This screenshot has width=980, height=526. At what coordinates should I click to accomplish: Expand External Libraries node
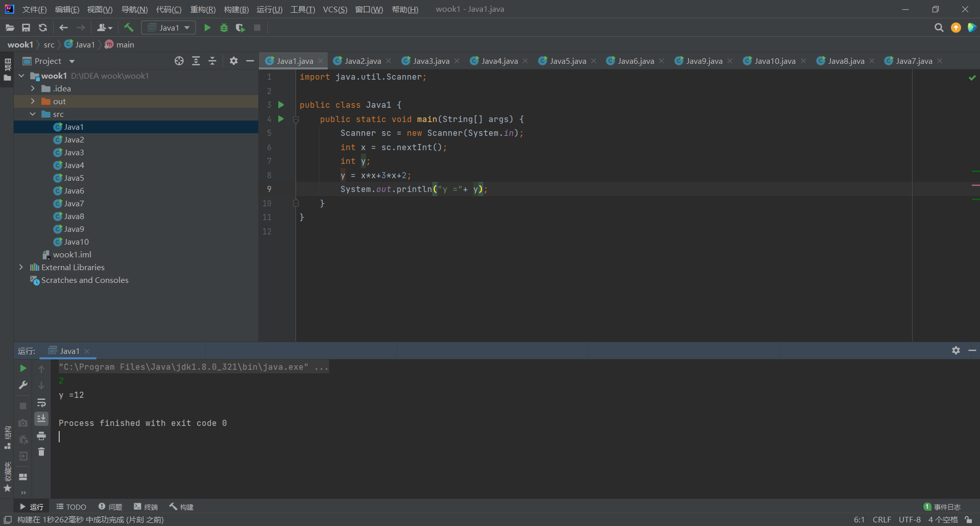pos(21,267)
